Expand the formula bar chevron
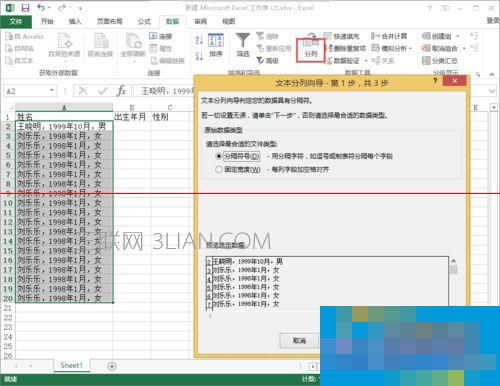500x386 pixels. (492, 91)
